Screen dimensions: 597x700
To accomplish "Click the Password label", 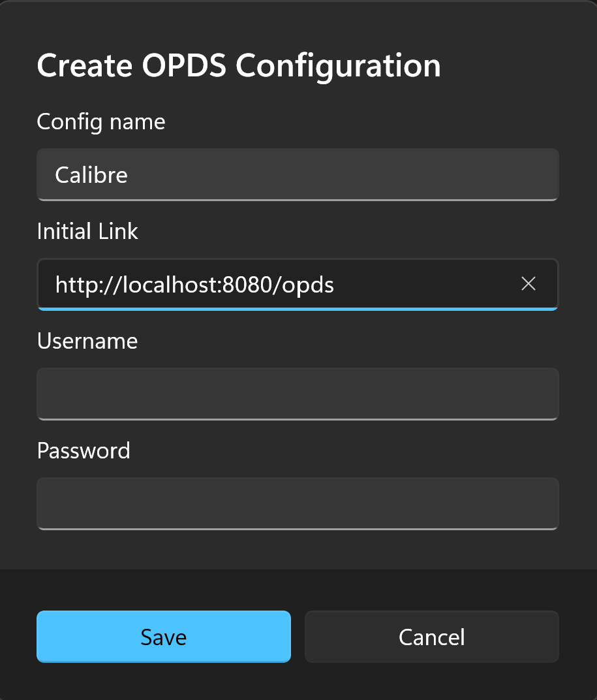I will [84, 451].
